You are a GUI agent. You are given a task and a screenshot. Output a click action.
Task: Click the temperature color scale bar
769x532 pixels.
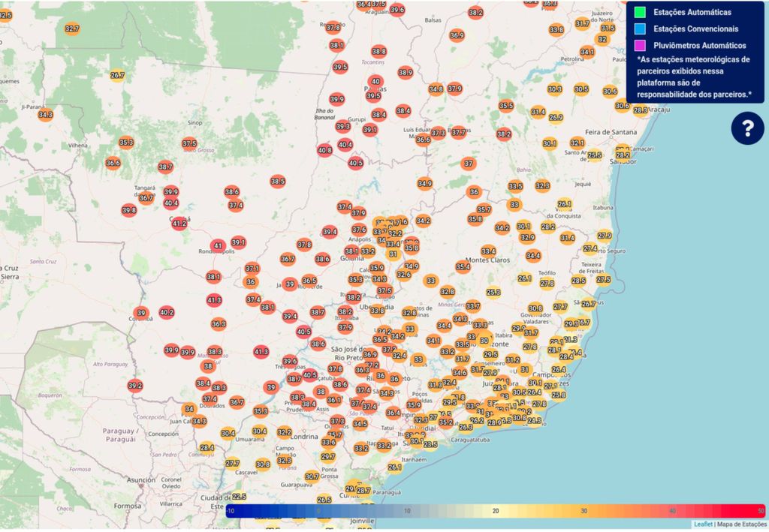[x=495, y=510]
